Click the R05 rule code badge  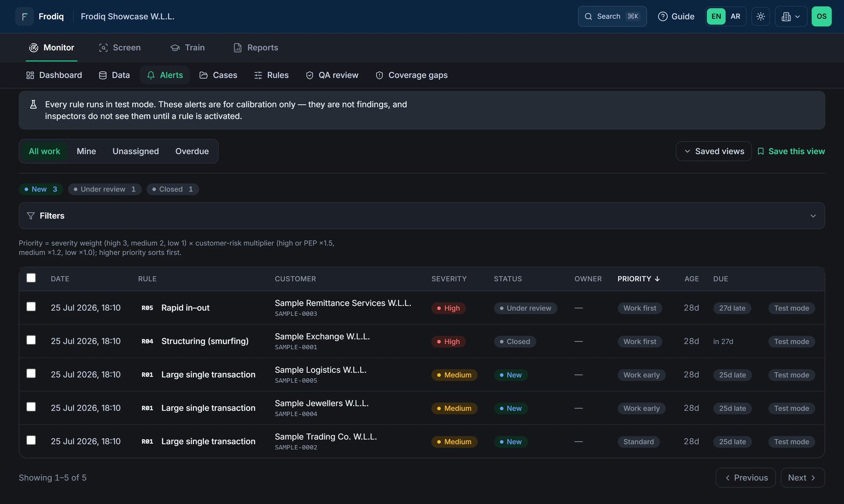(147, 308)
